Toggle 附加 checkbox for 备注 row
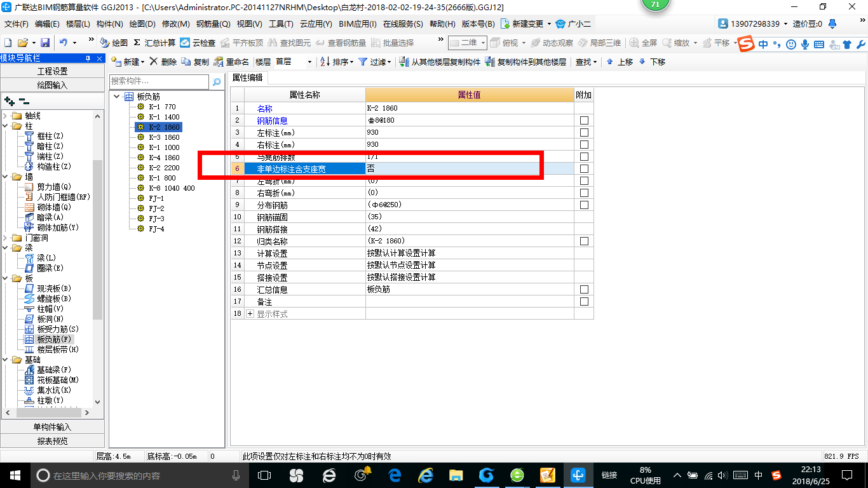 [584, 302]
